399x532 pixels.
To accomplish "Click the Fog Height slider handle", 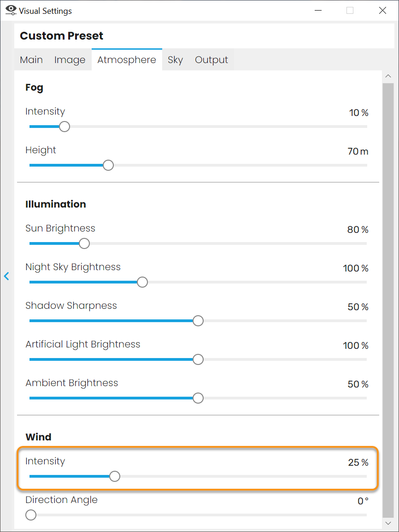I will point(108,165).
